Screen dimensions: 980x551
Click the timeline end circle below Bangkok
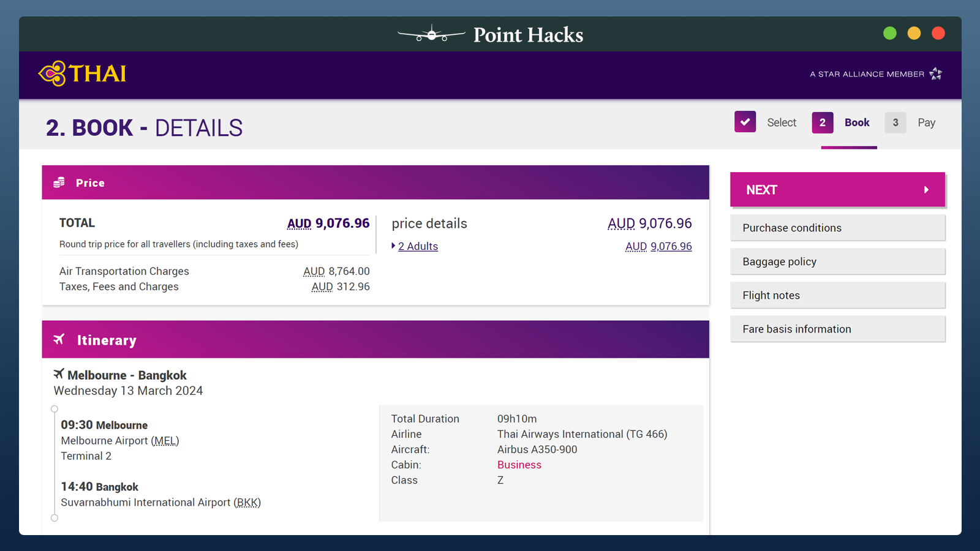(x=55, y=518)
